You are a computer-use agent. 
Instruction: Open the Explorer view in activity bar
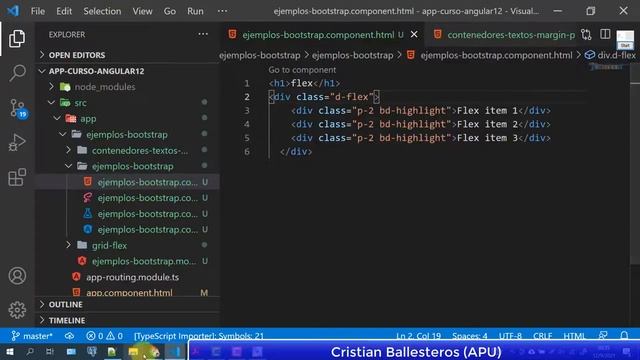(x=17, y=38)
